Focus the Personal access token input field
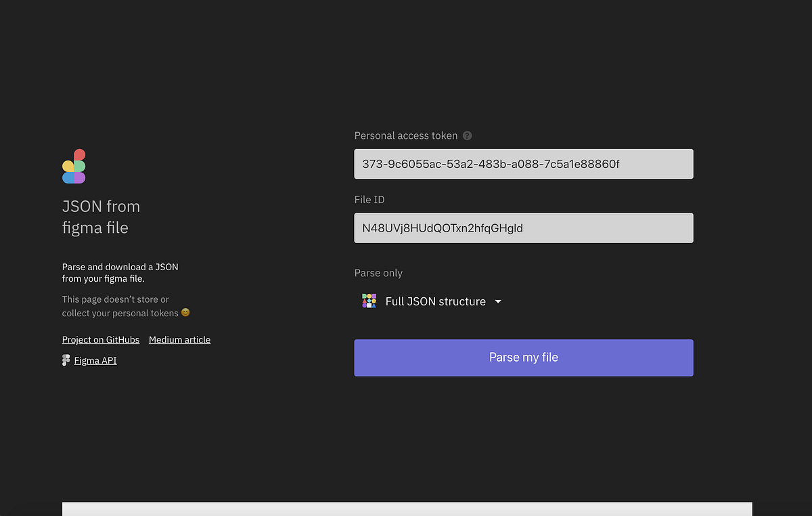 [x=523, y=163]
